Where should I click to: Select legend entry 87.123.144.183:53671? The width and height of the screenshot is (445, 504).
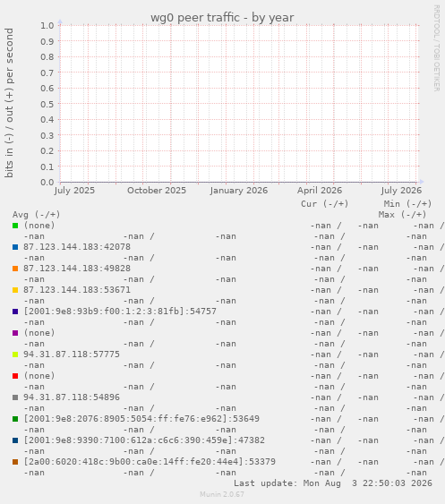77,290
